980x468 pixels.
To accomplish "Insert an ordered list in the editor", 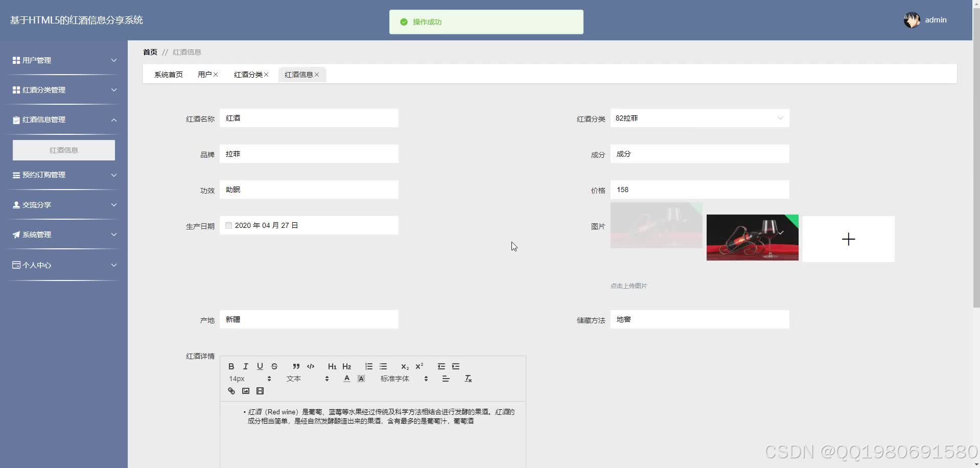I will [368, 366].
